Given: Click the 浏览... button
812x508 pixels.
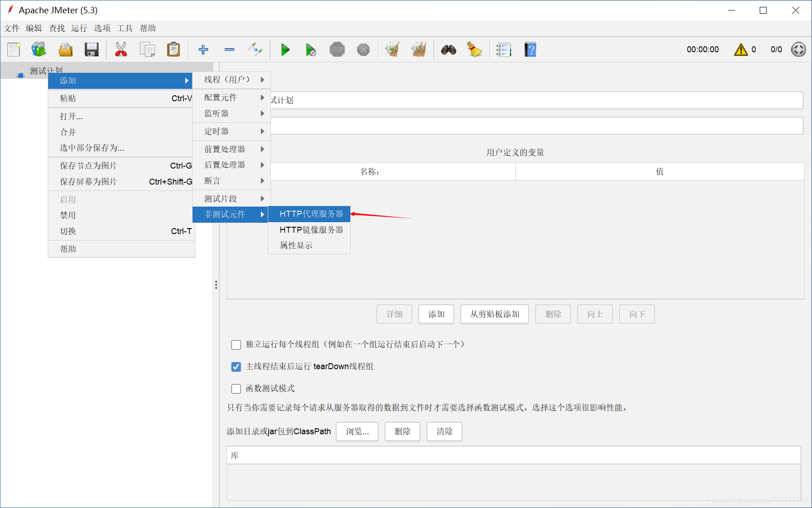Looking at the screenshot, I should 357,432.
